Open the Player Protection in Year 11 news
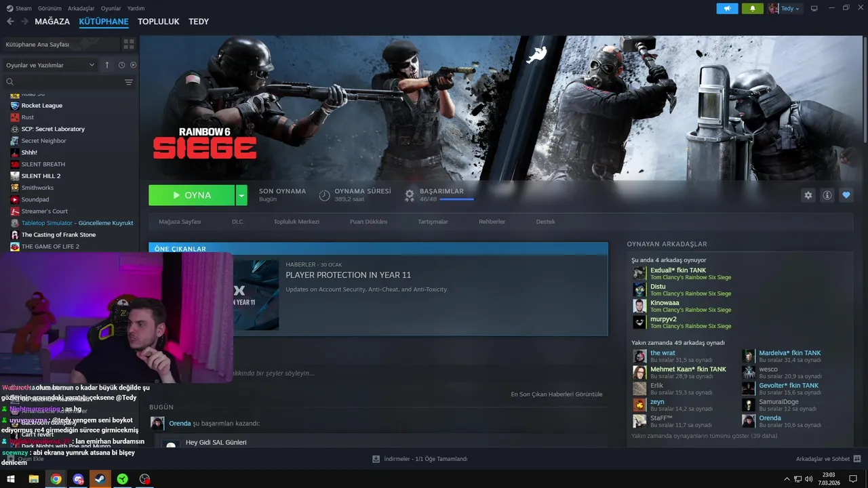 coord(348,275)
